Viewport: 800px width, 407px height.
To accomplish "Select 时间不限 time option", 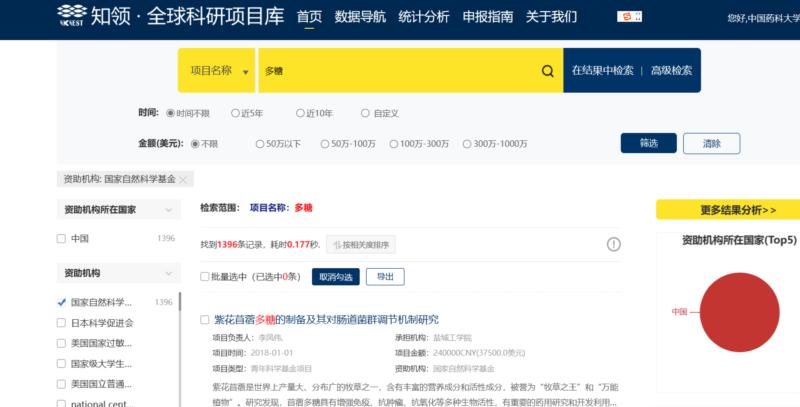I will (x=170, y=113).
